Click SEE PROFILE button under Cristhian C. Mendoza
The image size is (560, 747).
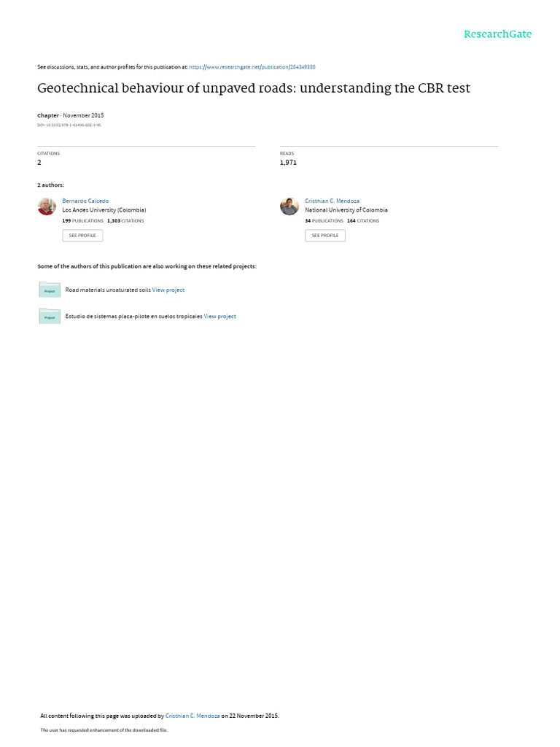[x=325, y=236]
